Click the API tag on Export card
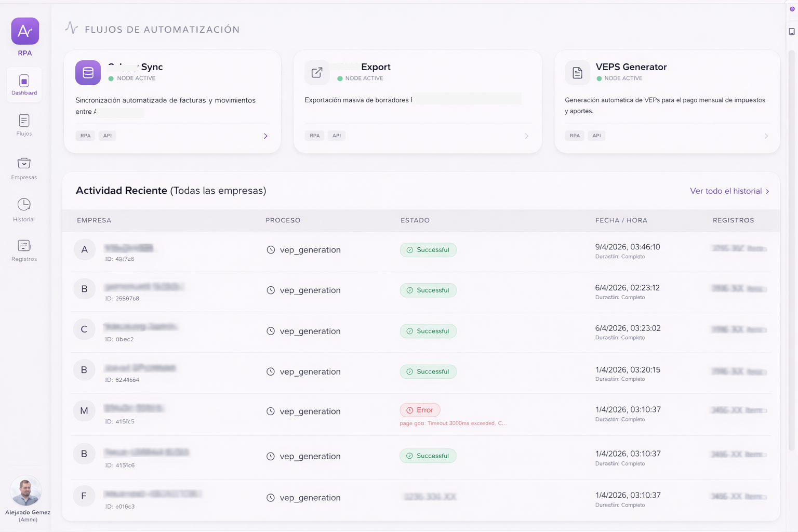The height and width of the screenshot is (532, 798). pos(337,136)
